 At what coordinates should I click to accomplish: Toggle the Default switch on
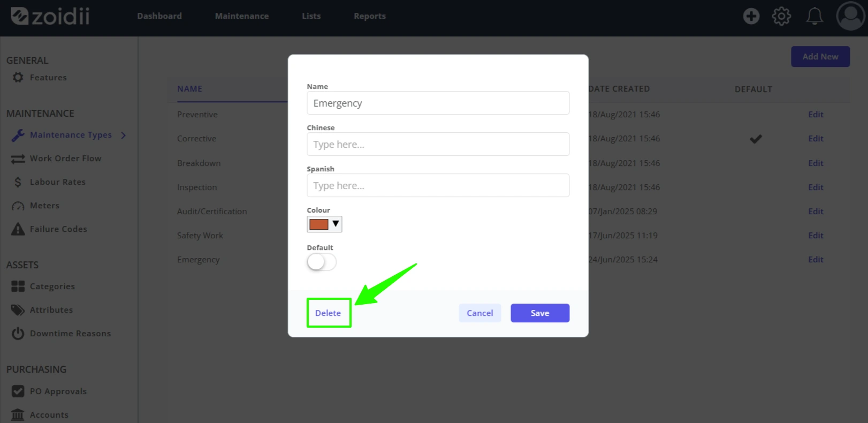click(322, 262)
